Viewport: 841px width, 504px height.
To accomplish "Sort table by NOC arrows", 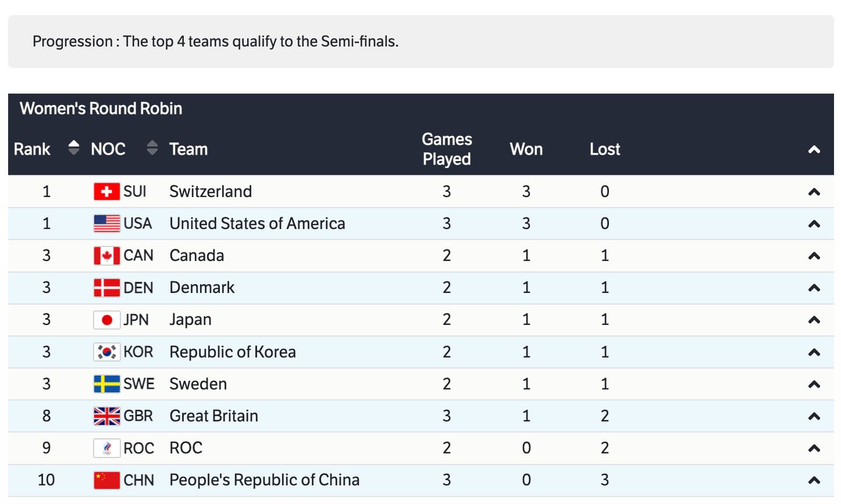I will click(x=152, y=148).
